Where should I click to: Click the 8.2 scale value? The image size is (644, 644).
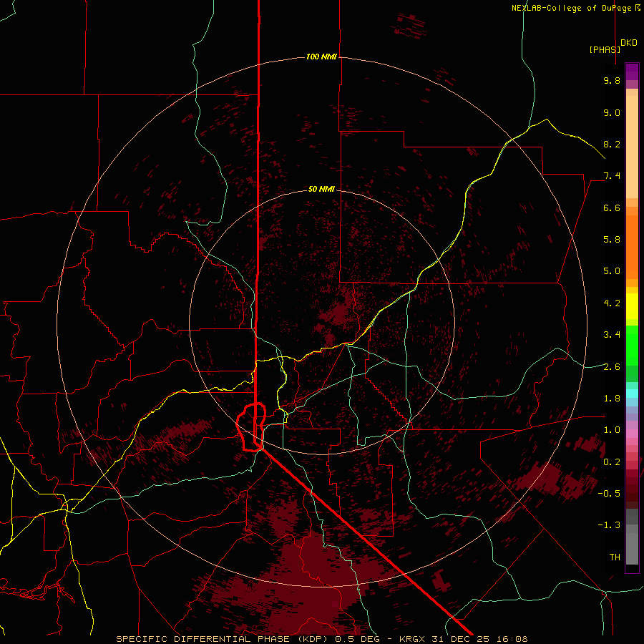tap(612, 144)
